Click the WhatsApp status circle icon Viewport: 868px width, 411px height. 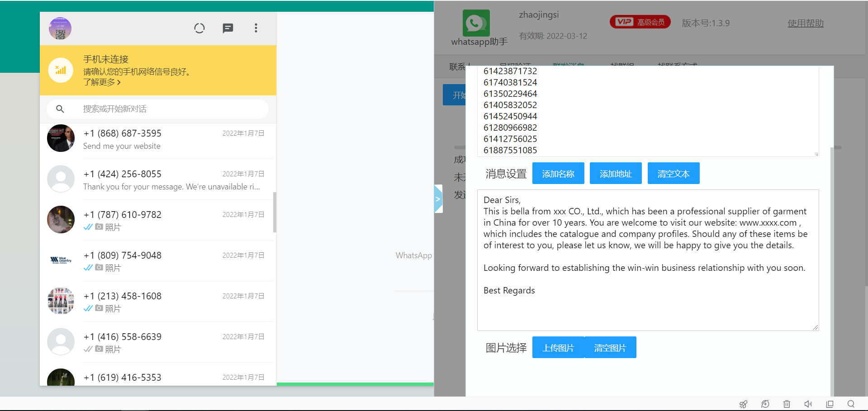pos(199,28)
